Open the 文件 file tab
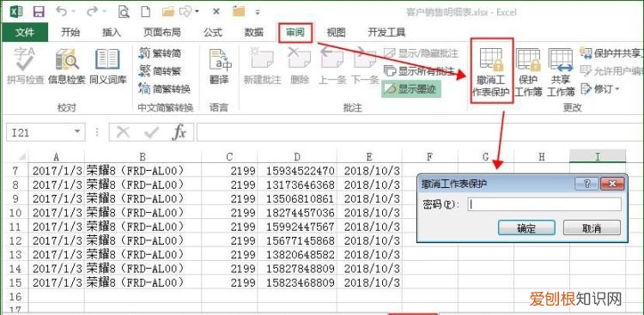The width and height of the screenshot is (644, 315). click(25, 32)
